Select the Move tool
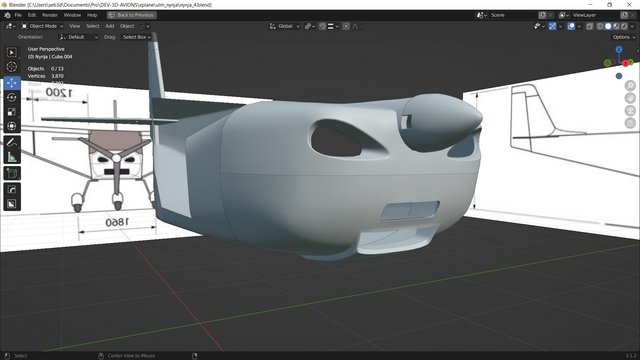This screenshot has height=360, width=640. 12,83
